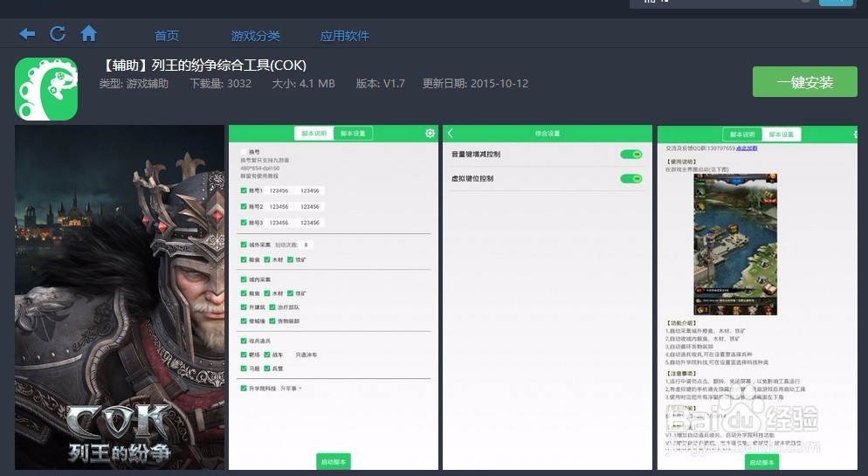The width and height of the screenshot is (868, 476).
Task: Toggle the 城内采集 checkbox
Action: point(244,279)
